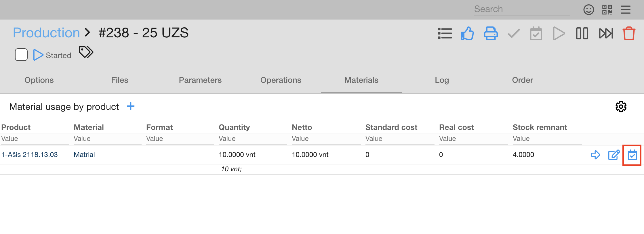Add material usage with plus button
The width and height of the screenshot is (644, 234).
click(131, 106)
